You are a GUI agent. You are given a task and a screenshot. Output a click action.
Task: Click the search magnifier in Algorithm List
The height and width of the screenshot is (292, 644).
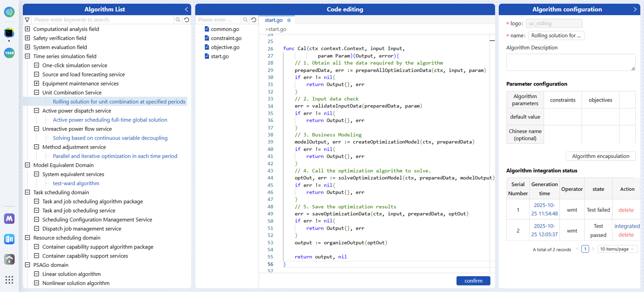[178, 20]
